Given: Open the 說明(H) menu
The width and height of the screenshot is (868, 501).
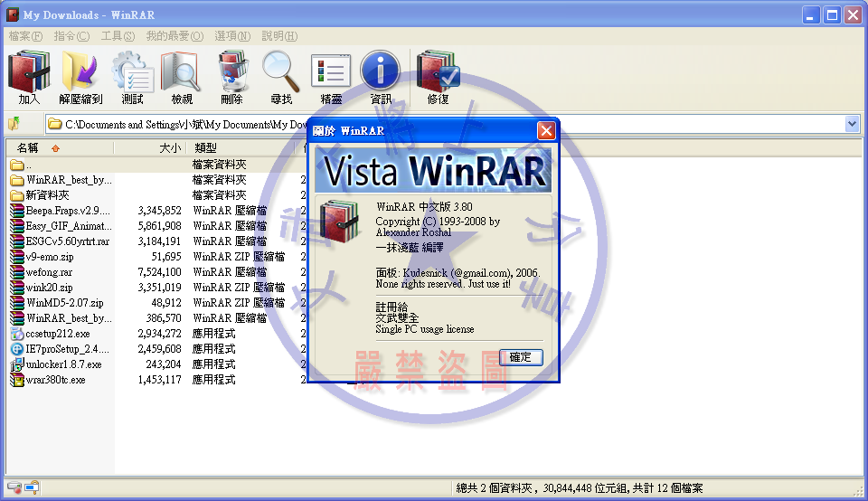Looking at the screenshot, I should pos(279,36).
